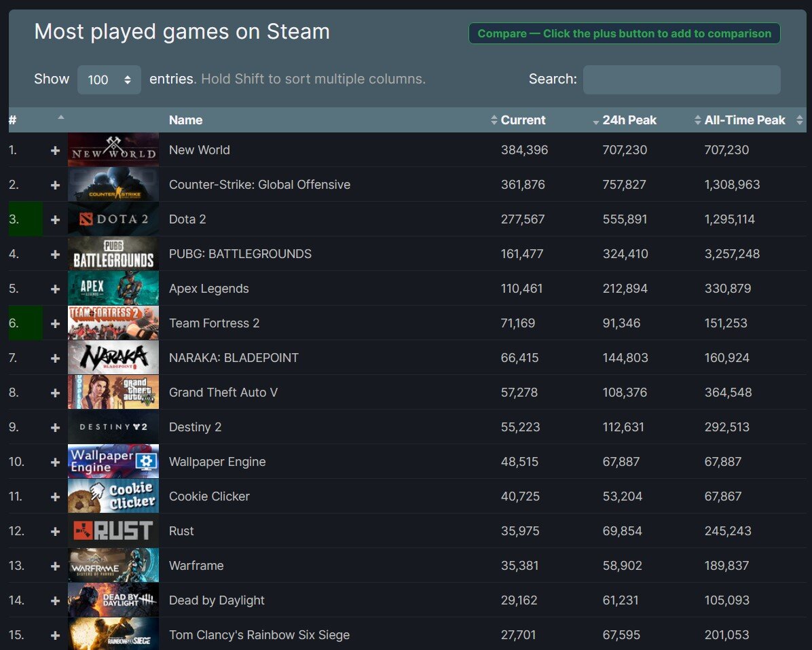Click plus icon for Dead by Daylight
Image resolution: width=812 pixels, height=650 pixels.
[56, 601]
